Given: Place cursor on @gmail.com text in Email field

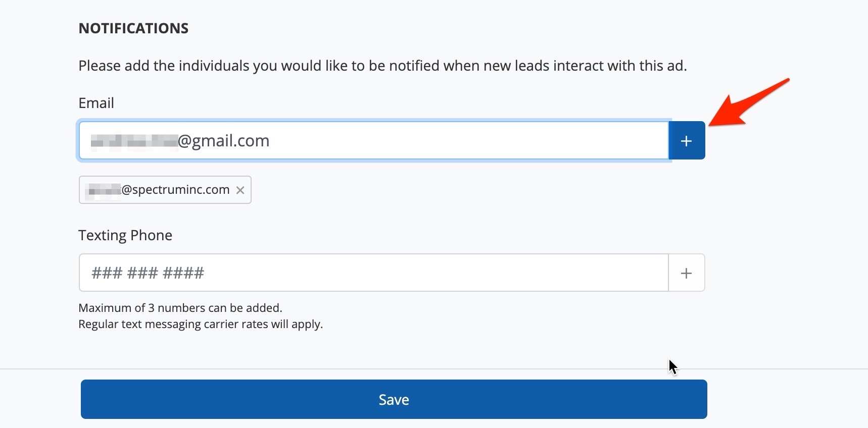Looking at the screenshot, I should pos(224,141).
